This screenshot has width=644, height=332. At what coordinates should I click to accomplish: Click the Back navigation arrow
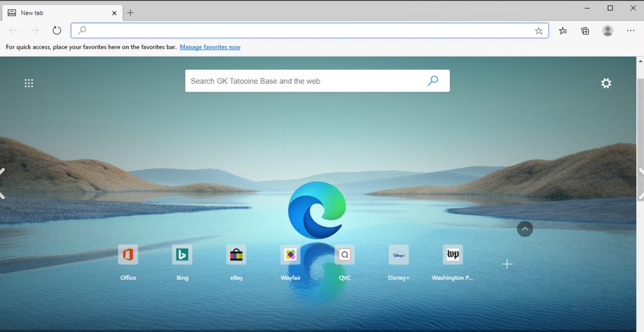13,30
